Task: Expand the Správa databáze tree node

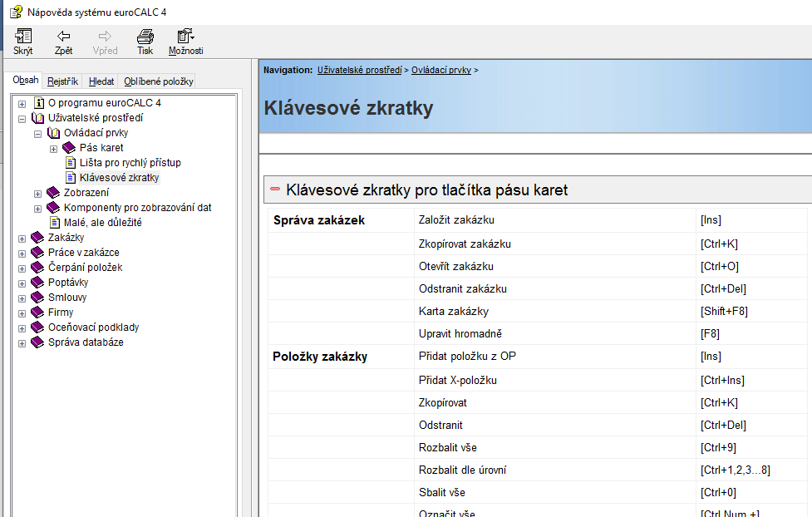Action: point(22,343)
